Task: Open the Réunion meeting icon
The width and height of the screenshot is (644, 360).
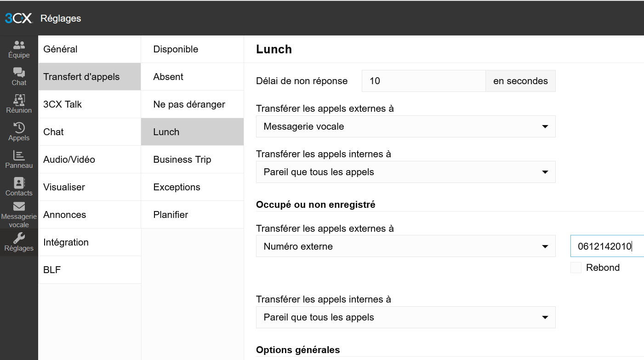Action: click(19, 101)
